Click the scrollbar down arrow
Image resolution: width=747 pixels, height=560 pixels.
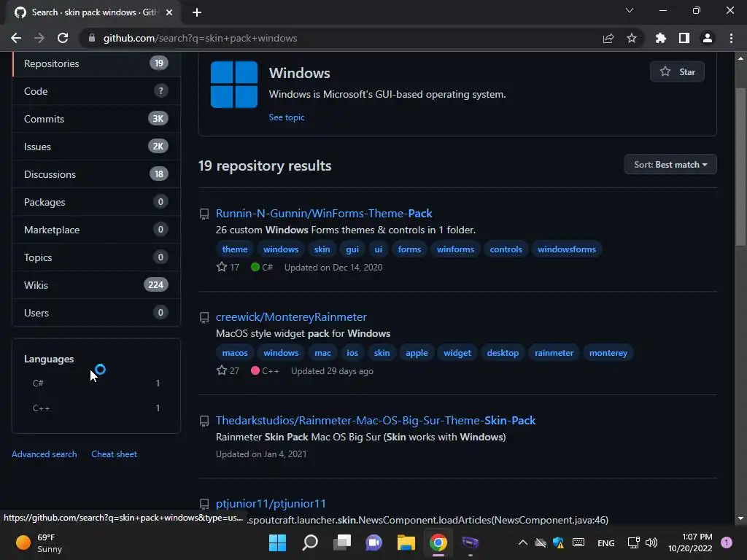(x=740, y=518)
